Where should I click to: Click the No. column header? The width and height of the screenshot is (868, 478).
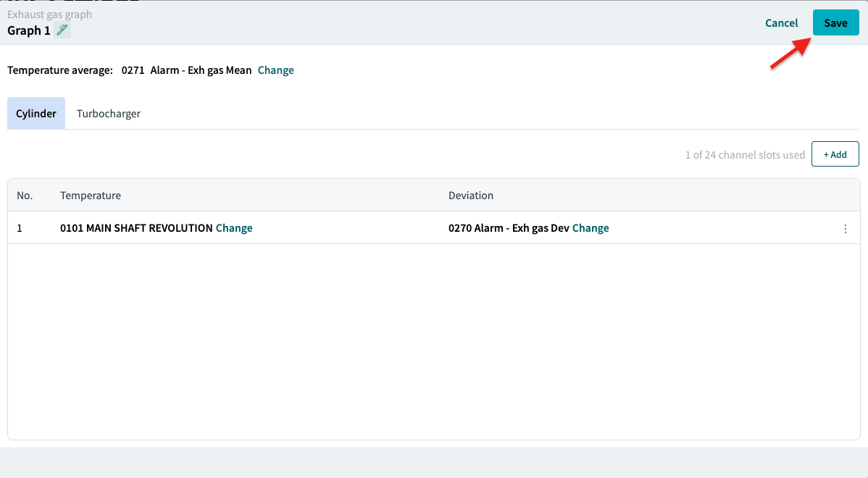pyautogui.click(x=25, y=196)
